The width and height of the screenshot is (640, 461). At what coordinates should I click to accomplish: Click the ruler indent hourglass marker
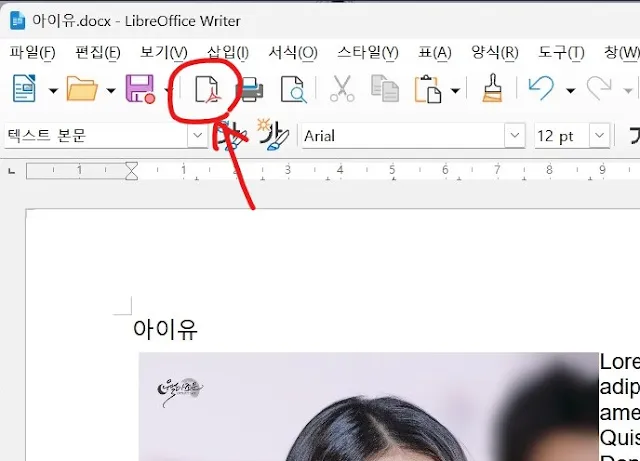(131, 171)
